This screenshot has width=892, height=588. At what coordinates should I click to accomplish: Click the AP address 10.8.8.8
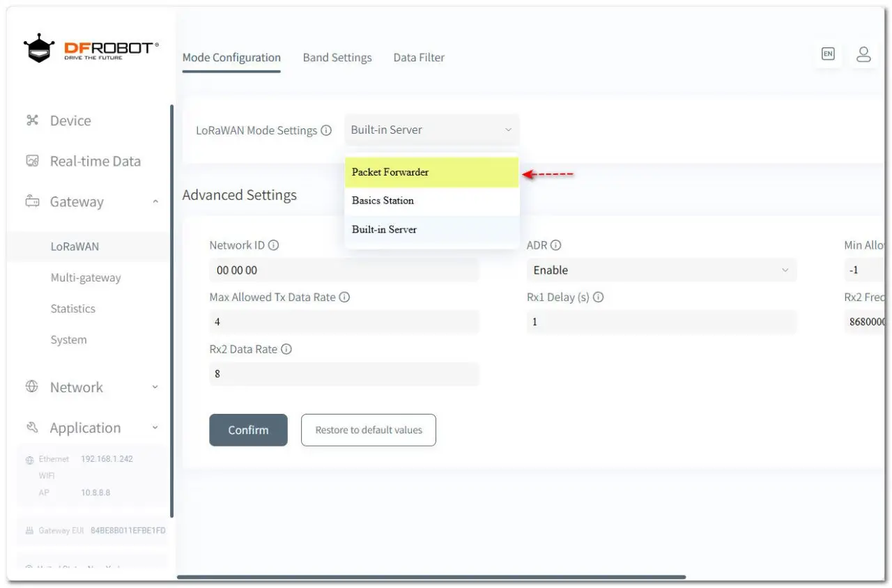coord(95,493)
